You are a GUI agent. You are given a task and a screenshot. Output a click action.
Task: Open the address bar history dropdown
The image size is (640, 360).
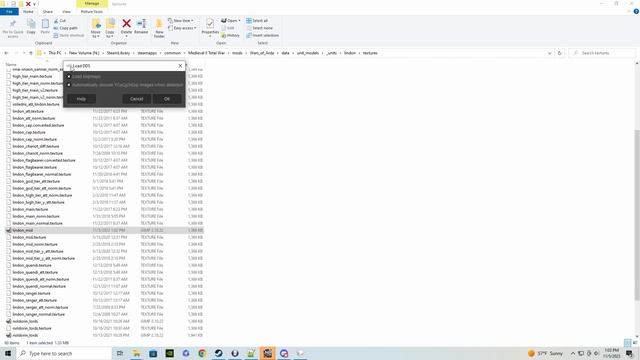[549, 53]
